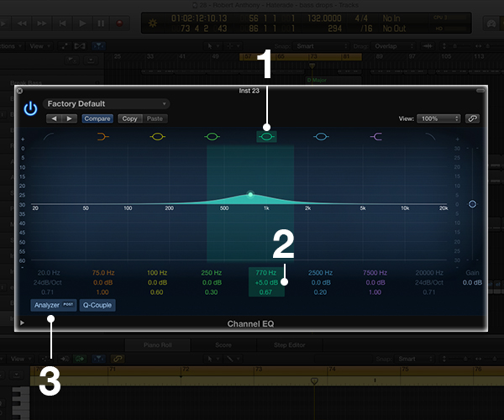
Task: Open the tuner icon right of the LCD
Action: (x=491, y=24)
